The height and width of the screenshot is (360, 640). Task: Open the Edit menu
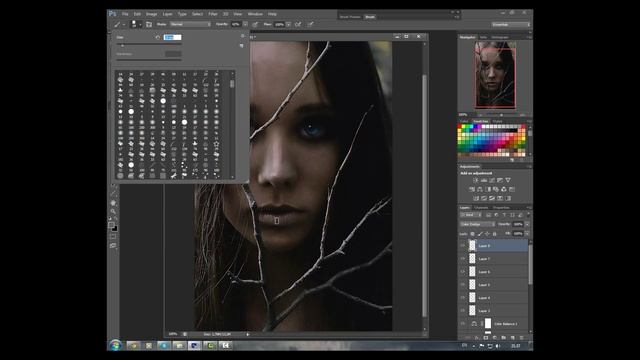[x=137, y=14]
